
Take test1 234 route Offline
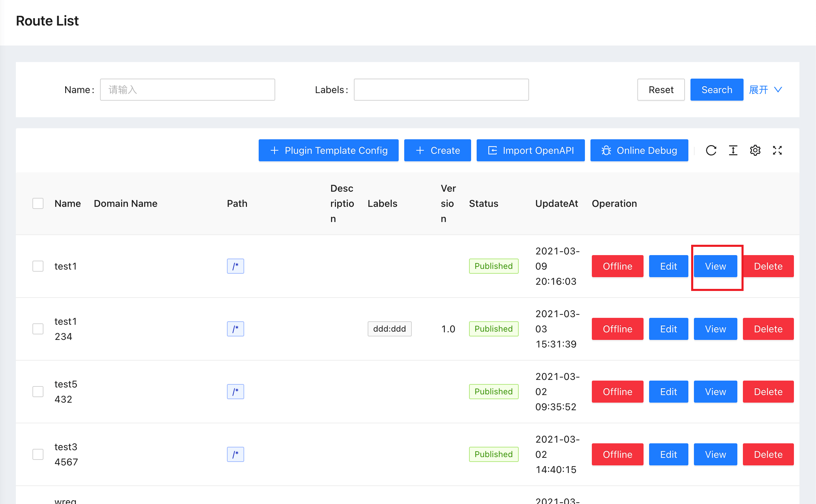pos(617,329)
